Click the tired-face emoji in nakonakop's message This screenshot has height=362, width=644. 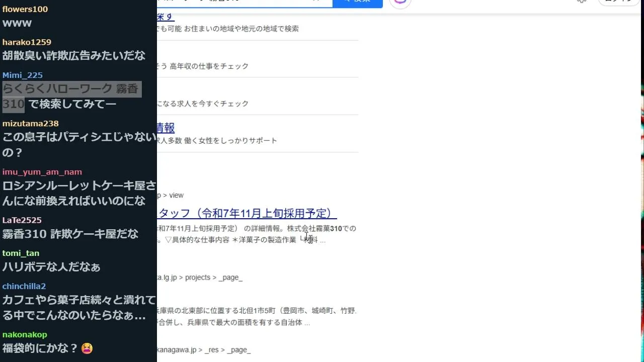87,348
